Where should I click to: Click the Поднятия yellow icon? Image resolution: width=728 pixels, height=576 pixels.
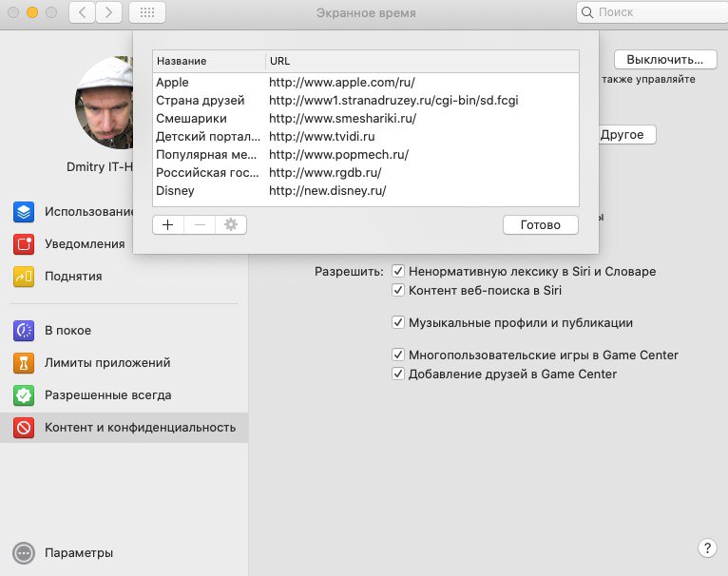24,277
